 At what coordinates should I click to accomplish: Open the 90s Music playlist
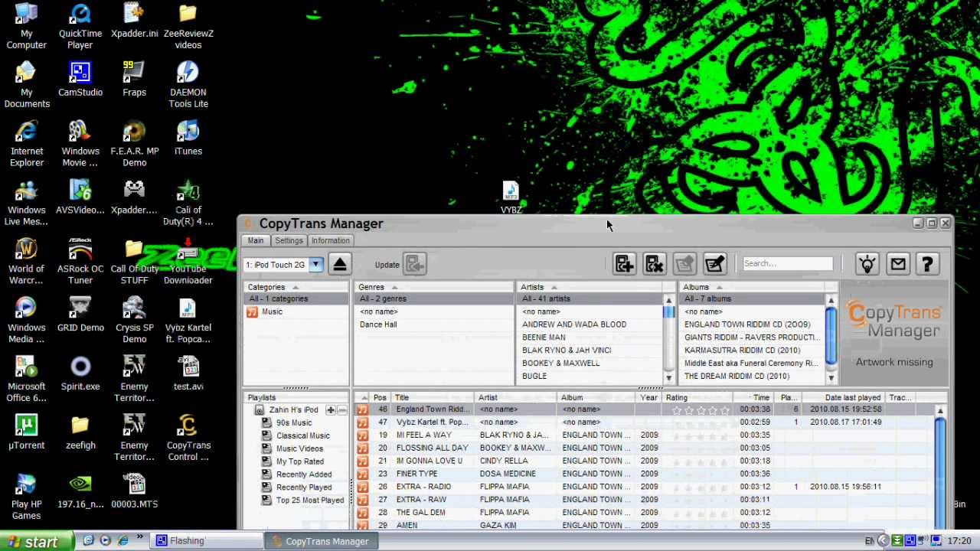tap(294, 423)
